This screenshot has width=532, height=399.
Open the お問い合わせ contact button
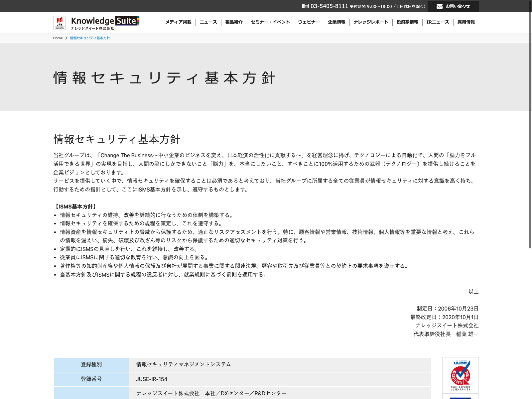point(453,6)
